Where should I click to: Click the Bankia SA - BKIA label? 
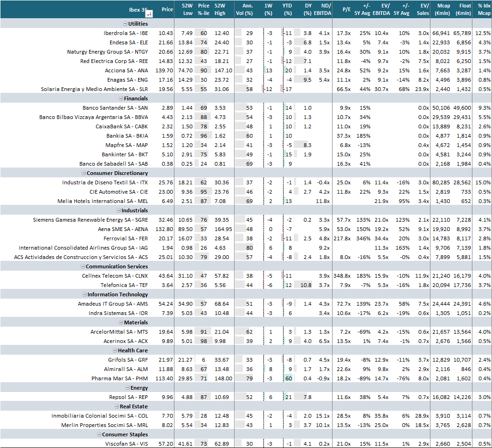point(127,136)
